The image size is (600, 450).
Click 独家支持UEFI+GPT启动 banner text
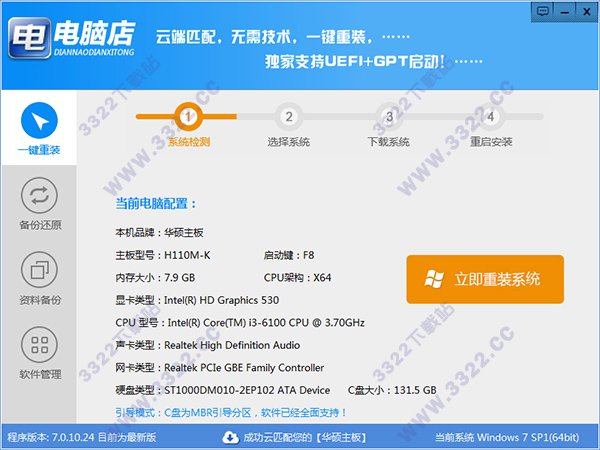coord(374,61)
